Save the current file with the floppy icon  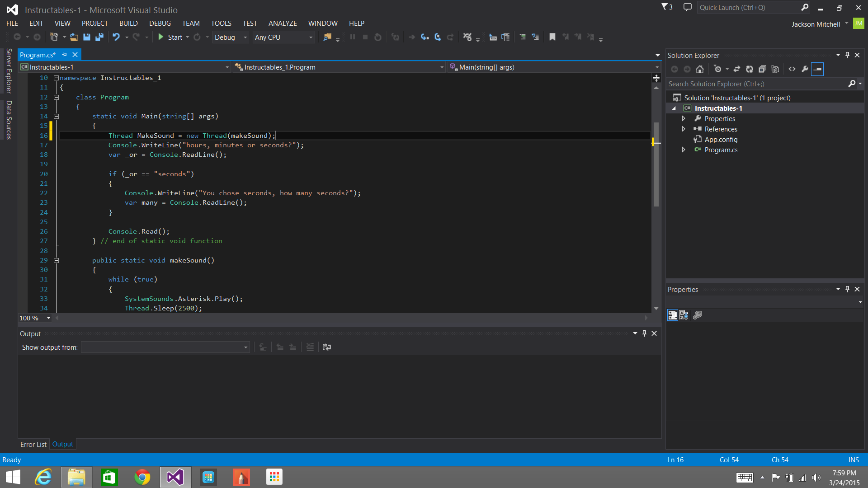point(87,37)
